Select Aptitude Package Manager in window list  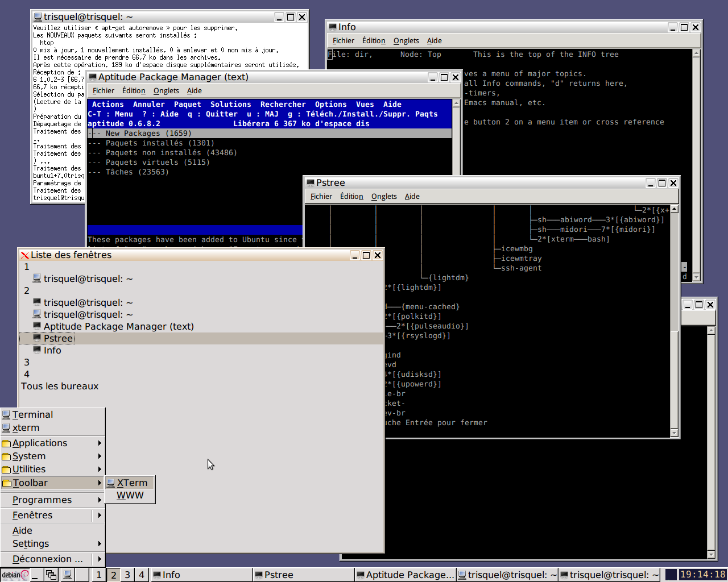tap(201, 326)
